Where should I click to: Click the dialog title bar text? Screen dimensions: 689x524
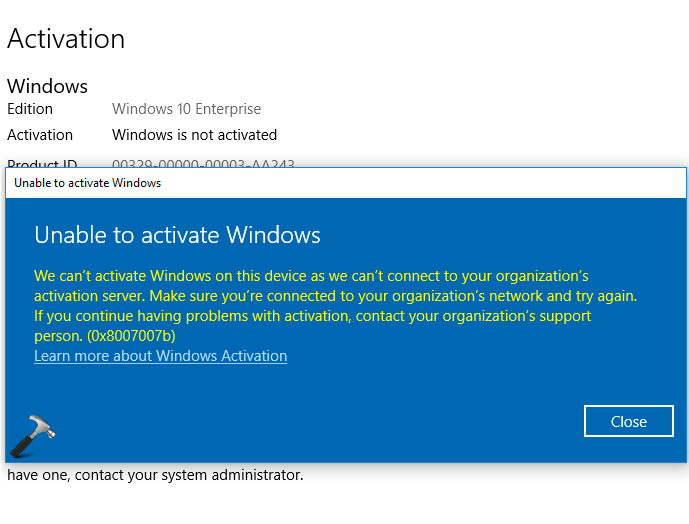click(x=87, y=183)
